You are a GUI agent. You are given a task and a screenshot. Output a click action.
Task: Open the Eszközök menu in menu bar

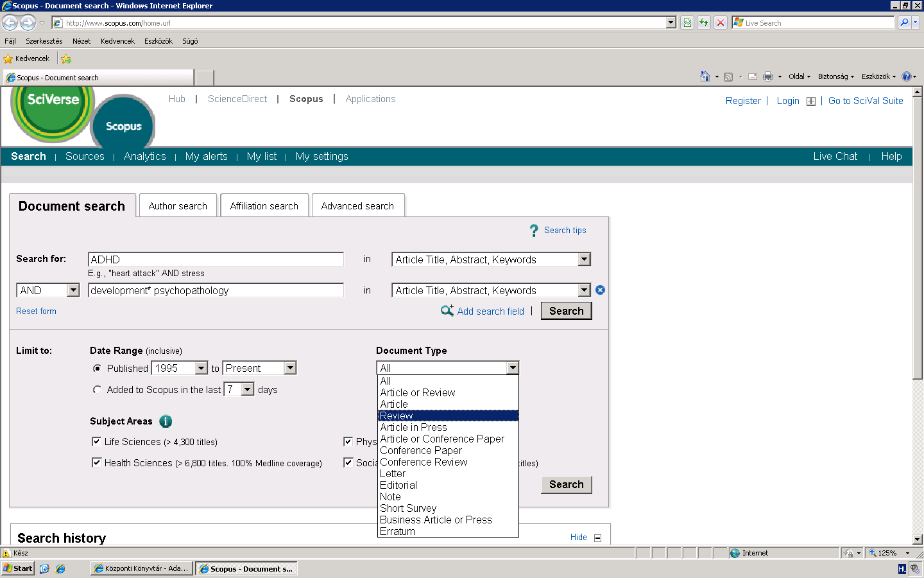tap(158, 41)
